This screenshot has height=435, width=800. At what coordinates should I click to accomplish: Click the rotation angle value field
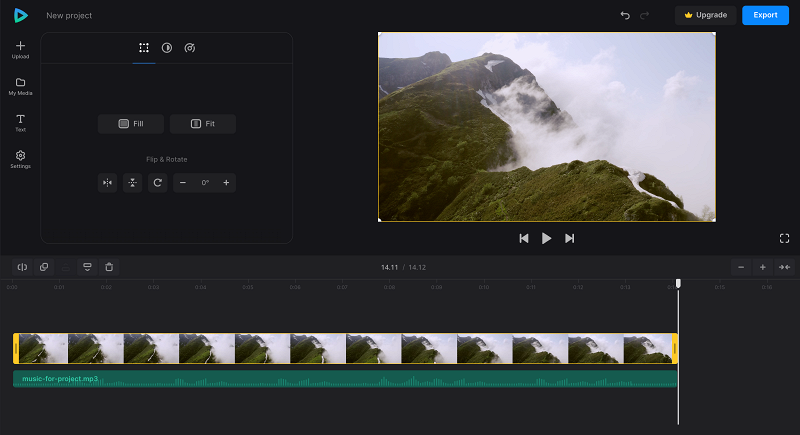205,183
